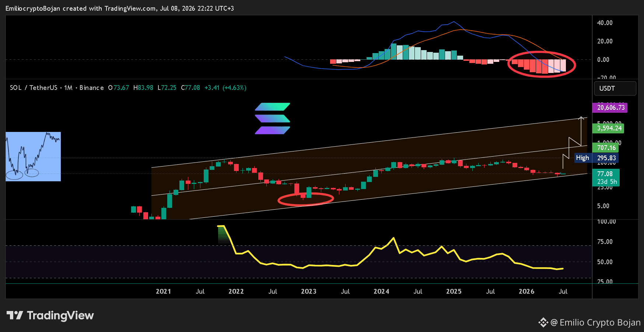The height and width of the screenshot is (332, 644).
Task: Click the 100.00 level on the RSI scale
Action: (606, 221)
